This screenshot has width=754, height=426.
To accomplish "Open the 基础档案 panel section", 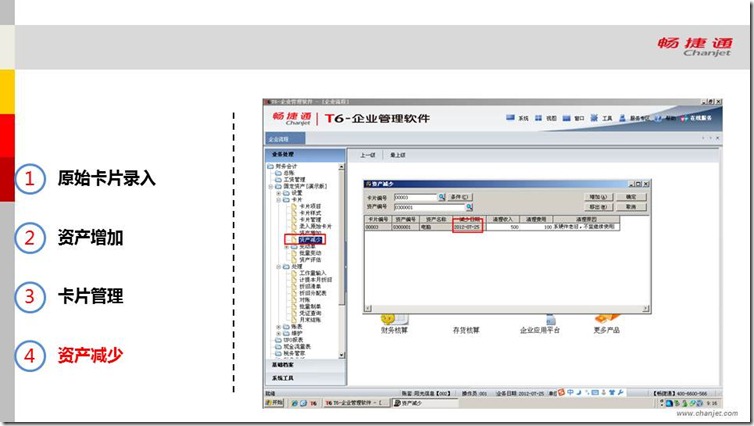I will tap(305, 365).
